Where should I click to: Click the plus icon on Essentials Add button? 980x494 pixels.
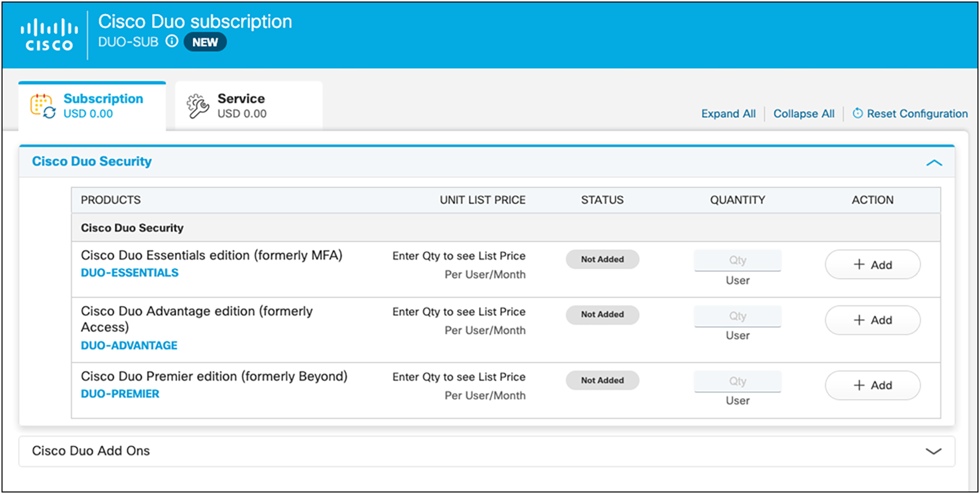(x=859, y=264)
